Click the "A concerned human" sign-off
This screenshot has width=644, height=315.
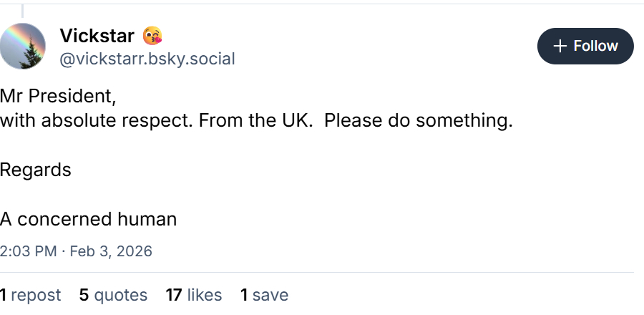[x=88, y=219]
